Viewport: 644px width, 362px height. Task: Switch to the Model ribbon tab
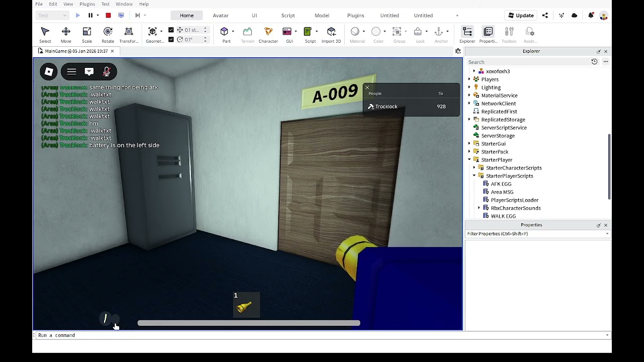pyautogui.click(x=322, y=16)
